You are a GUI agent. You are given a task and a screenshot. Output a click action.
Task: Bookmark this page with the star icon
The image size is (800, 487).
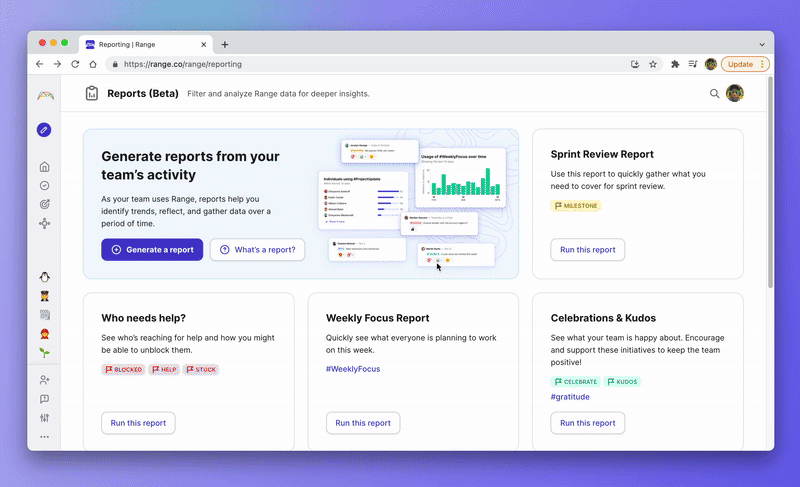click(x=653, y=64)
